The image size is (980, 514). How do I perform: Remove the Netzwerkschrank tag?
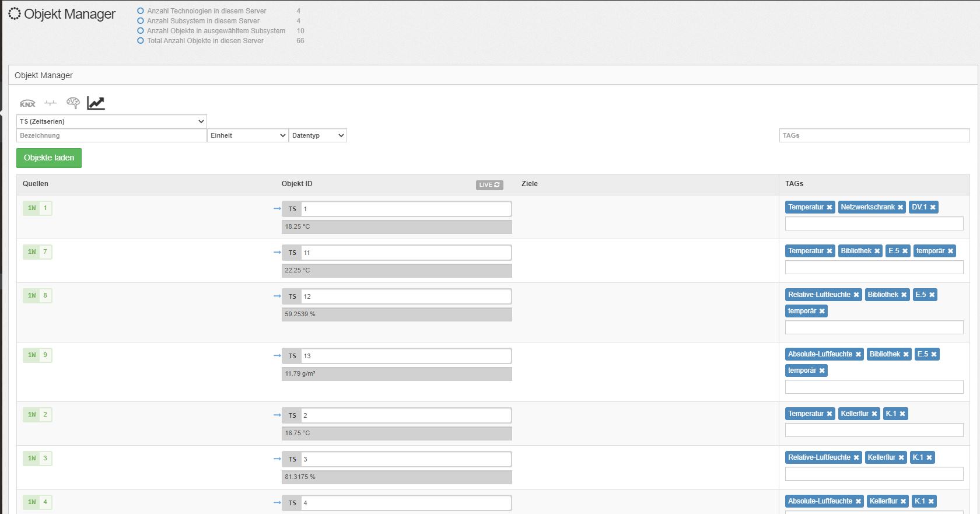[900, 208]
